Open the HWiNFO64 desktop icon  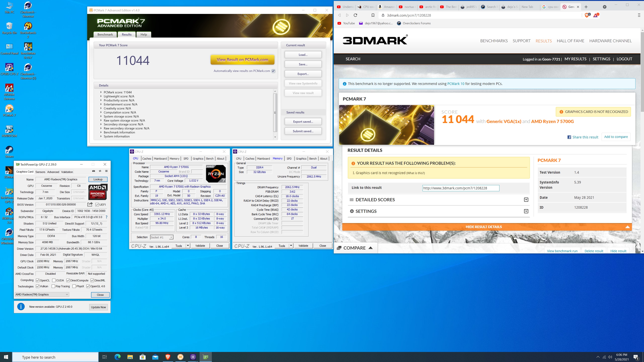(9, 131)
